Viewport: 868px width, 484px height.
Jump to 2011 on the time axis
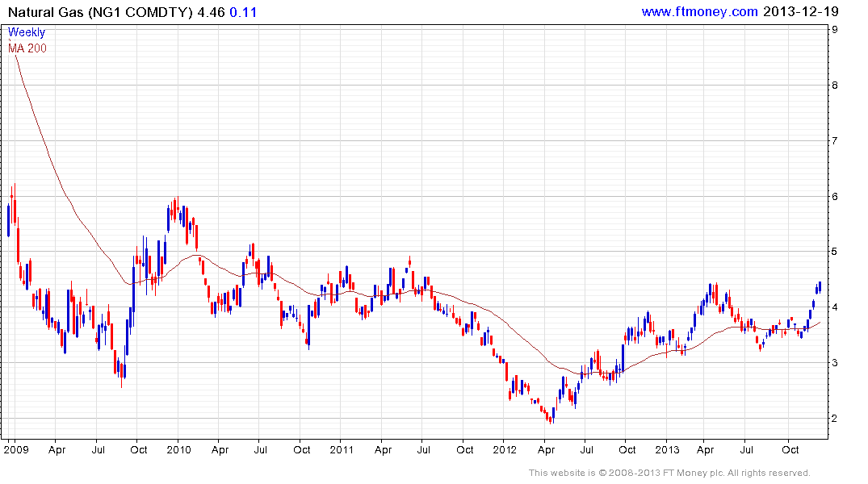pyautogui.click(x=342, y=449)
